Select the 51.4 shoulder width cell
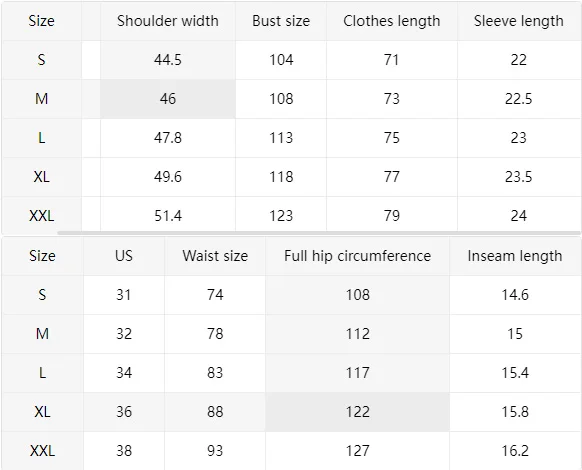582x470 pixels. [x=168, y=216]
